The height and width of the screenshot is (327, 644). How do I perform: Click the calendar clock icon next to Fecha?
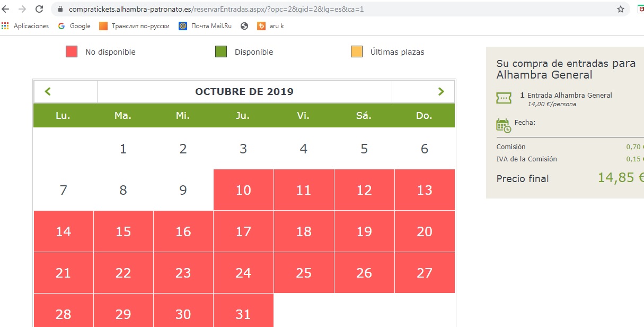point(504,125)
